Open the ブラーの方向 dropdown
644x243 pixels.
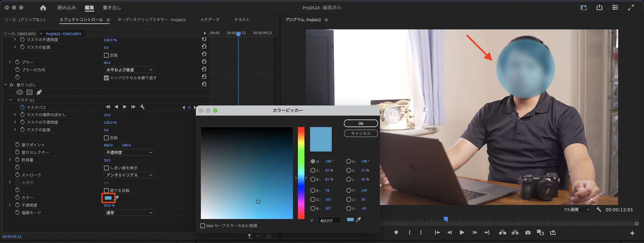coord(129,70)
